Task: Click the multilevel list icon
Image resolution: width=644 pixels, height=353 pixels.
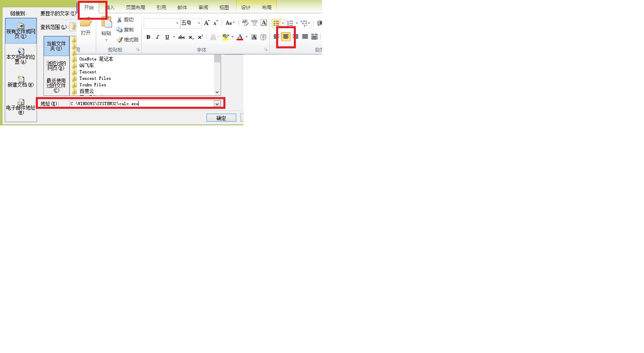Action: click(304, 23)
